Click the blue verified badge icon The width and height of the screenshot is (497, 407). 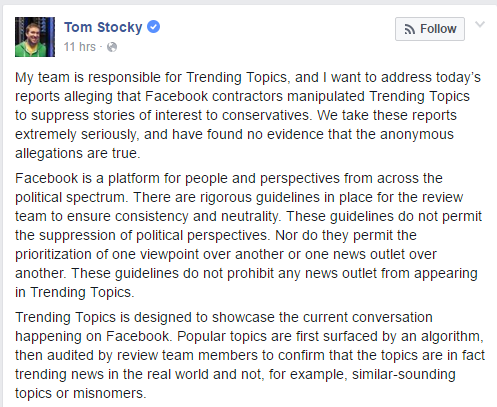pos(153,27)
